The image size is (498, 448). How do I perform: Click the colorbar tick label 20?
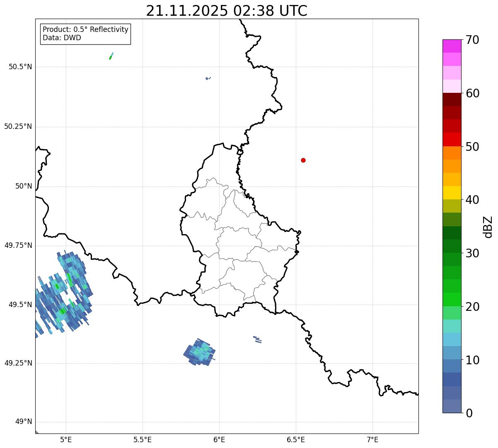point(473,307)
